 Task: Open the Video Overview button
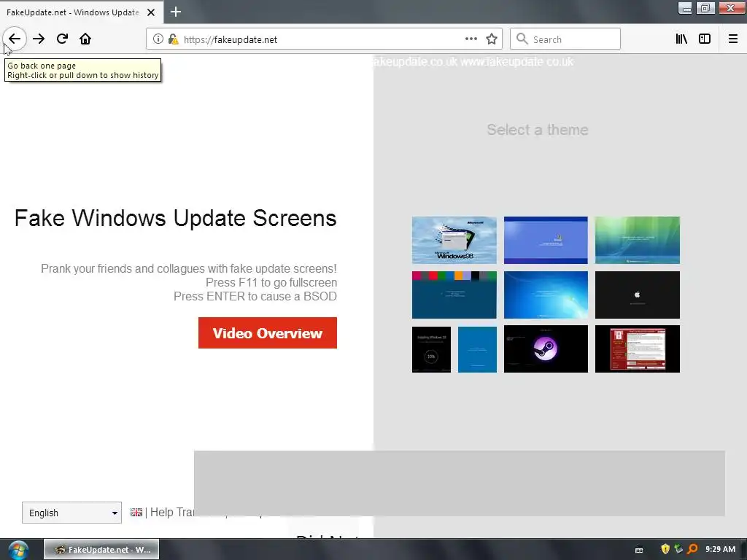point(267,332)
